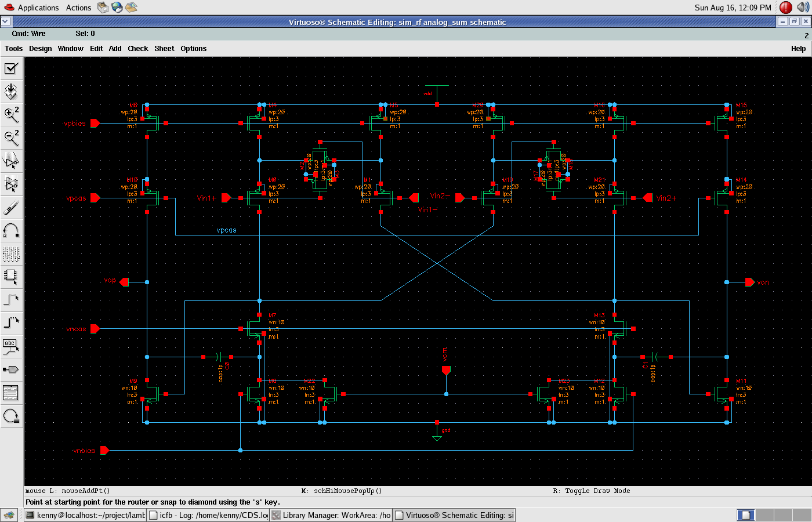Select the Undo curved-arrow tool
The width and height of the screenshot is (812, 522).
tap(11, 230)
